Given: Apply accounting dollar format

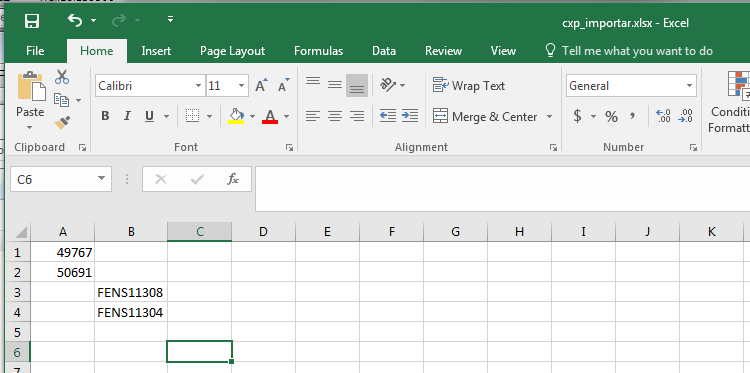Looking at the screenshot, I should [578, 116].
